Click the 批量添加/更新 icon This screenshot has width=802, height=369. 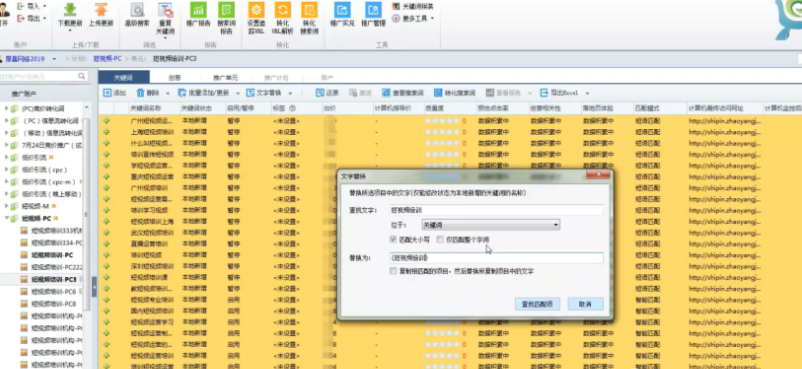(182, 93)
